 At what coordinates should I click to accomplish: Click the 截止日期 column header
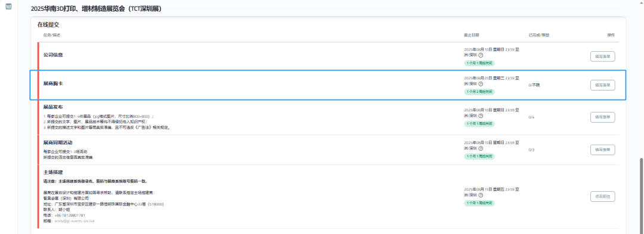471,35
